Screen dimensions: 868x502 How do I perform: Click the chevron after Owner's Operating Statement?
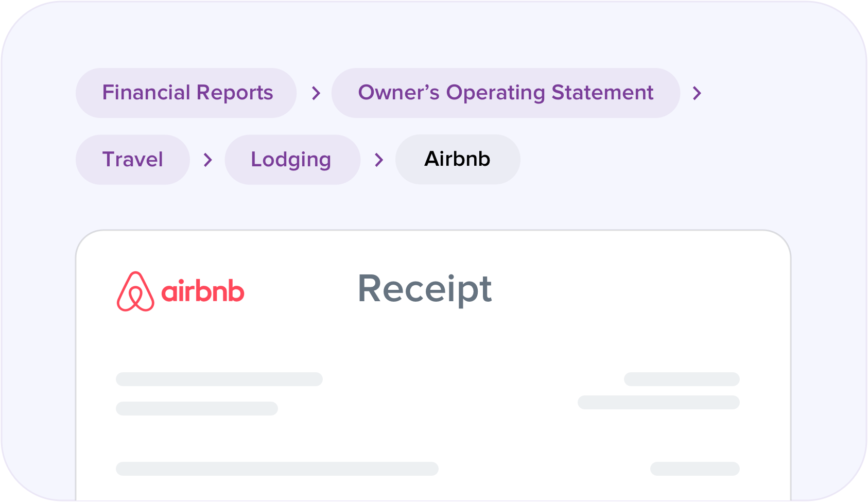tap(697, 93)
